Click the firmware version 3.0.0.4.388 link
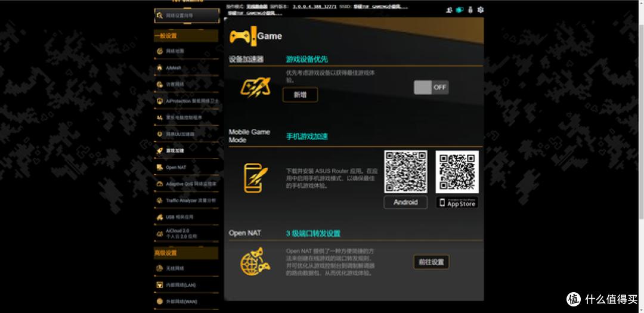644x313 pixels. pyautogui.click(x=315, y=7)
